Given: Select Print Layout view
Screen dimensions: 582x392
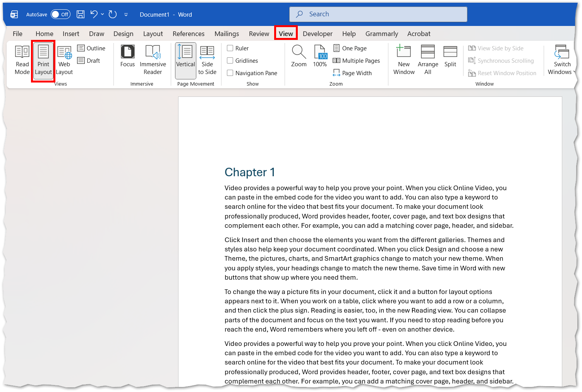Looking at the screenshot, I should click(43, 60).
